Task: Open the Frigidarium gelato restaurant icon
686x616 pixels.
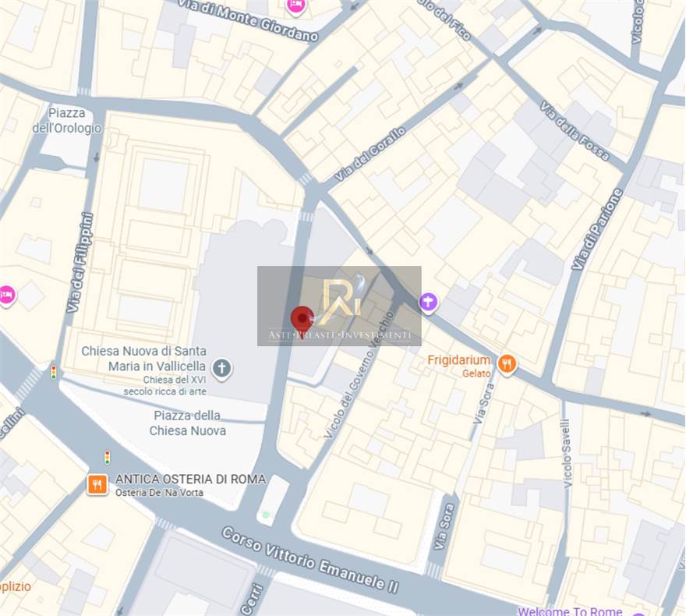Action: click(x=507, y=363)
